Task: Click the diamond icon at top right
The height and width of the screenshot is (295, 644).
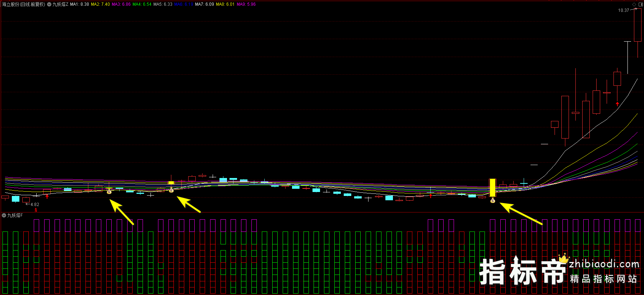Action: tap(634, 4)
